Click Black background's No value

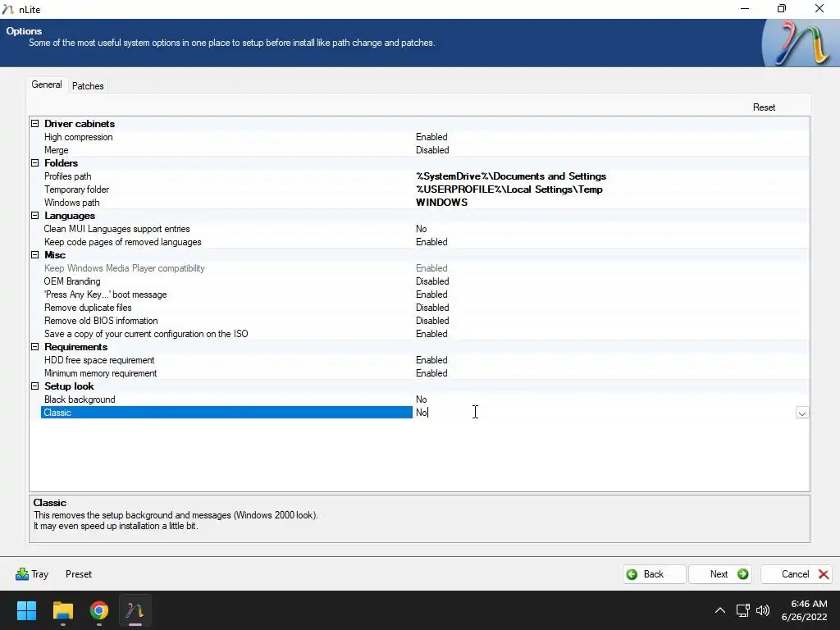point(421,399)
